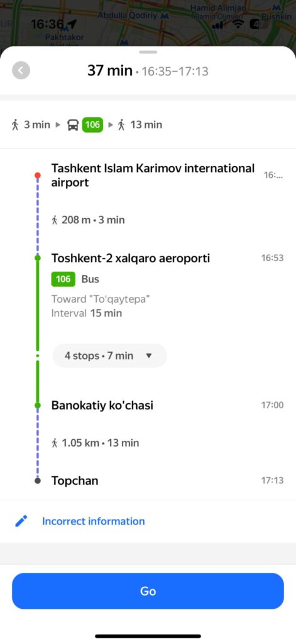Tap the 37 min route time header

point(109,70)
